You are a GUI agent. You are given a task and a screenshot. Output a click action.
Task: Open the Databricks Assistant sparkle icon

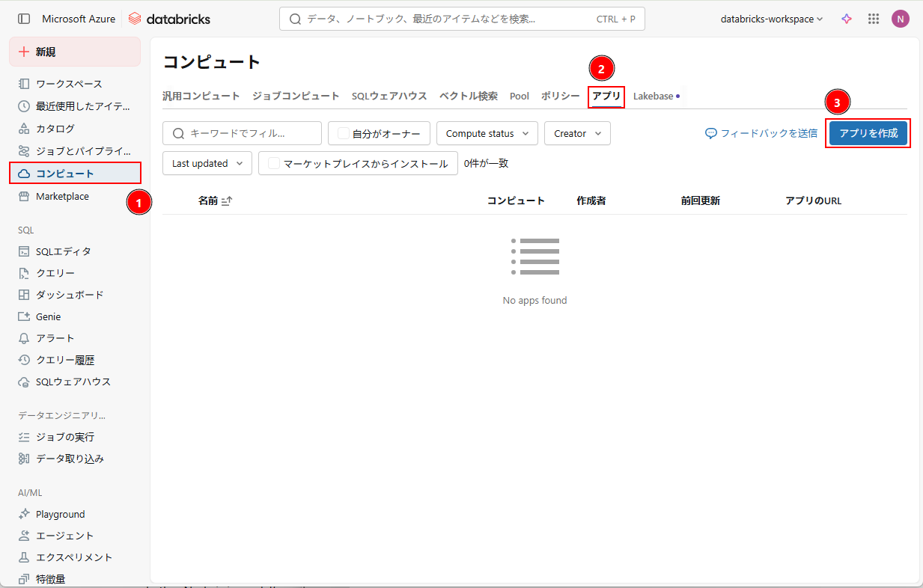tap(847, 19)
